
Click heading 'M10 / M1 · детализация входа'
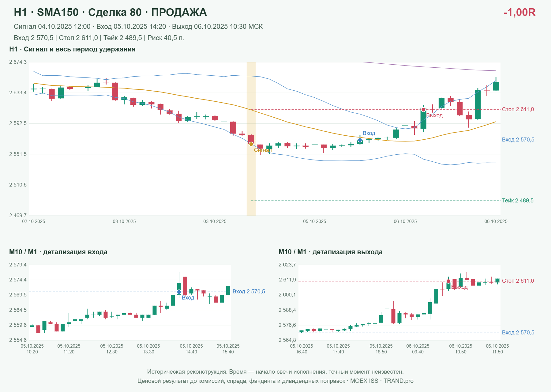pyautogui.click(x=58, y=252)
